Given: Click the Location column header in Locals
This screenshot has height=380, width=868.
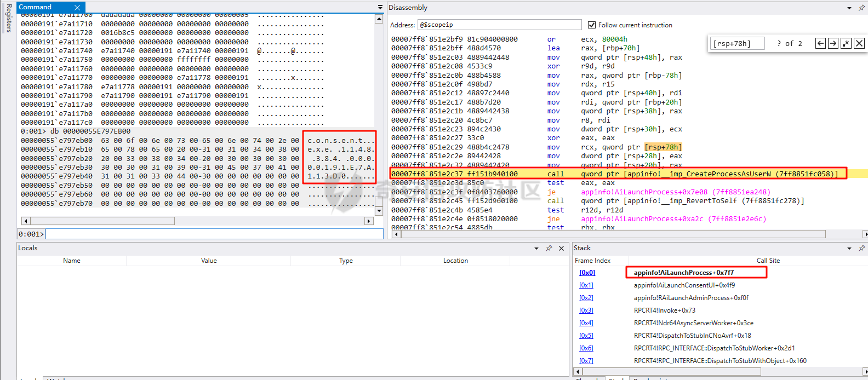Looking at the screenshot, I should (x=456, y=261).
